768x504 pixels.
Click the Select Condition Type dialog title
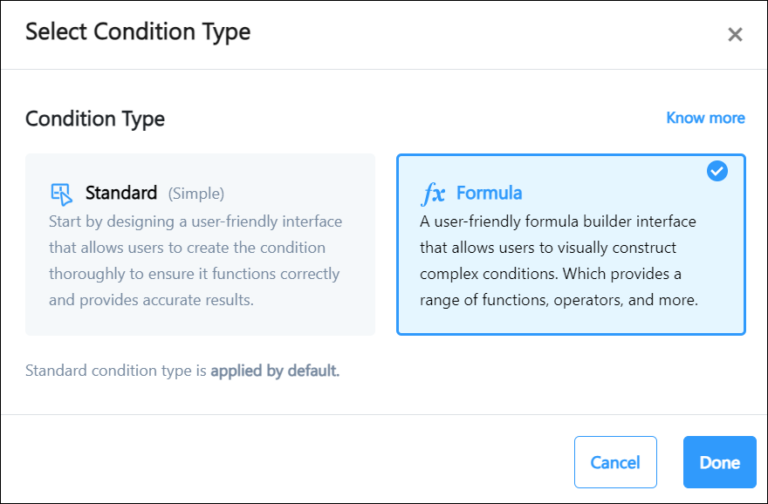click(138, 32)
